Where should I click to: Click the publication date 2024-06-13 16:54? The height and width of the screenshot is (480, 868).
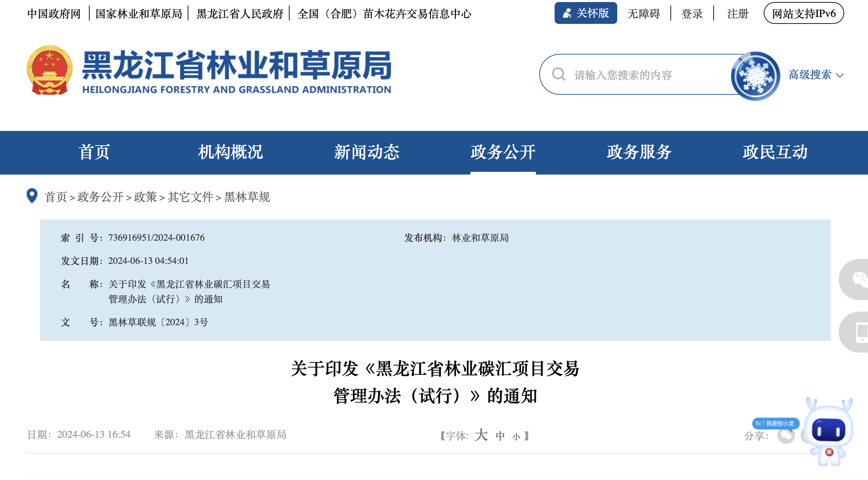(x=94, y=435)
